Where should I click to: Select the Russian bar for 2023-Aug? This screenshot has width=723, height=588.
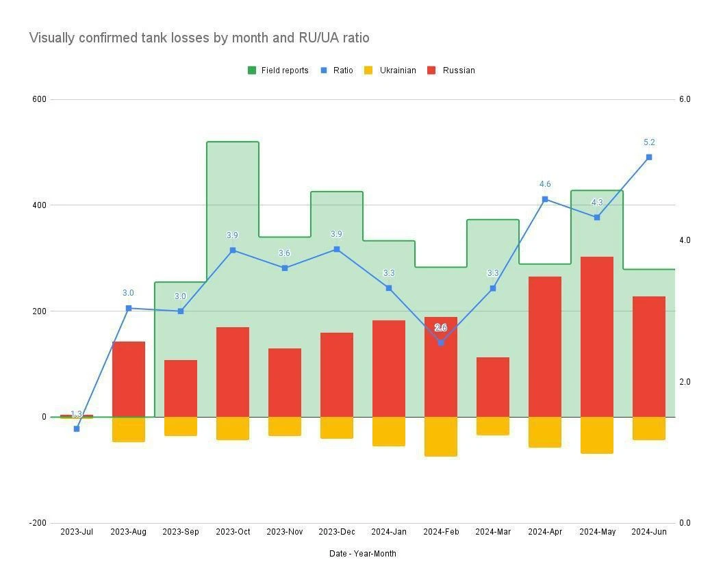tap(129, 379)
